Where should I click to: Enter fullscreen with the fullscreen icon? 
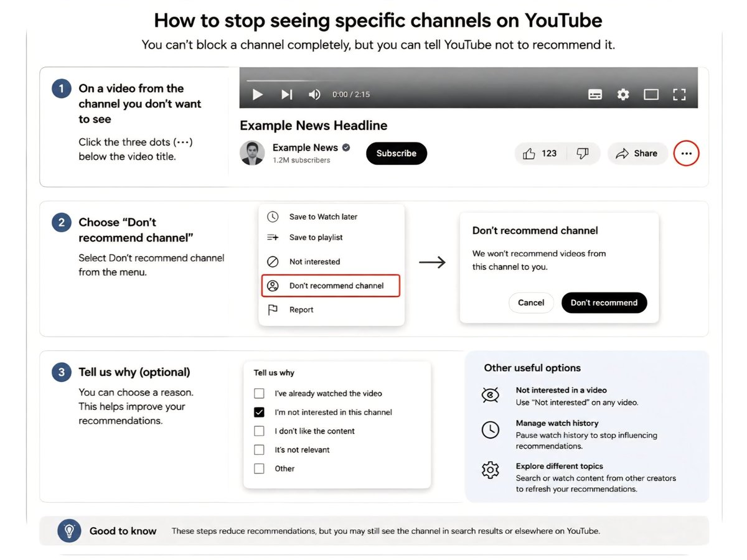pos(679,95)
